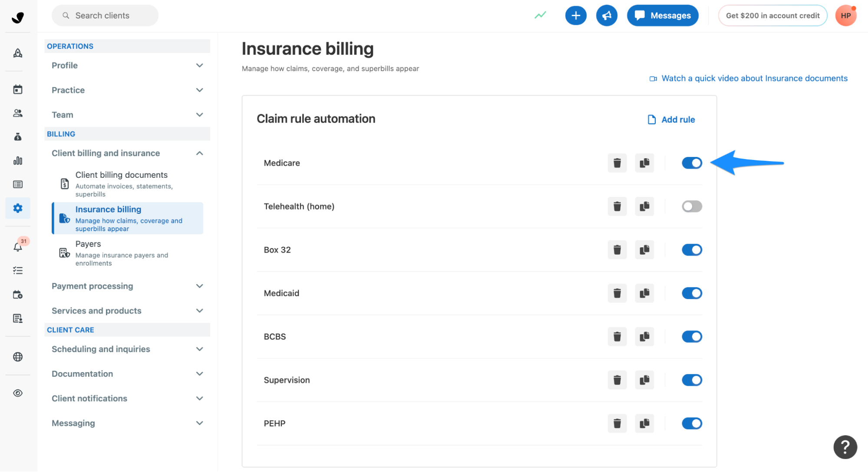Open the Payers settings page
Image resolution: width=868 pixels, height=472 pixels.
pyautogui.click(x=127, y=253)
